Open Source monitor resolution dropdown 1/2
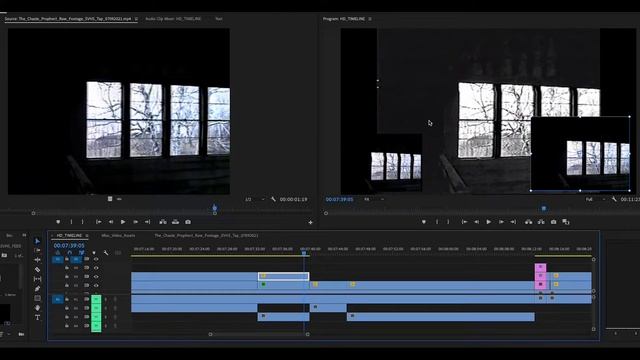This screenshot has width=640, height=360. [255, 199]
